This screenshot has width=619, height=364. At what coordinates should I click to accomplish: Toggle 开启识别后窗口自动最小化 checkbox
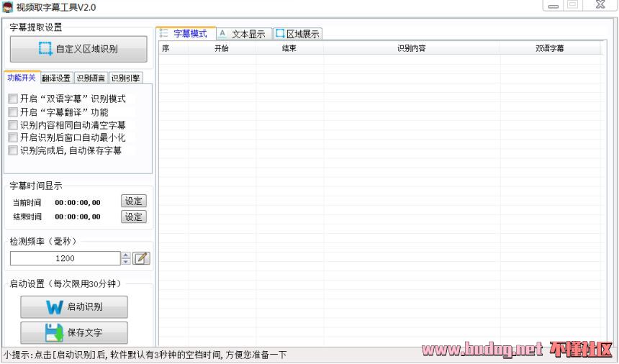click(x=13, y=137)
